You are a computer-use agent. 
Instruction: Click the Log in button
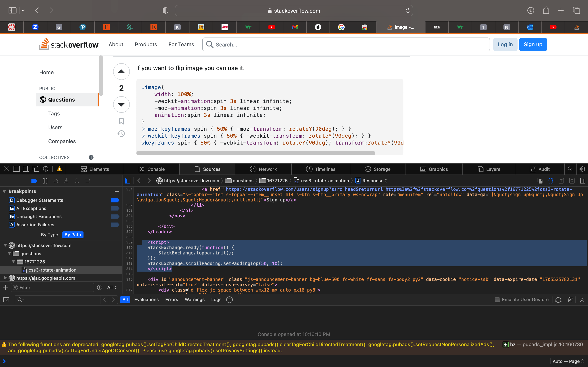[505, 44]
